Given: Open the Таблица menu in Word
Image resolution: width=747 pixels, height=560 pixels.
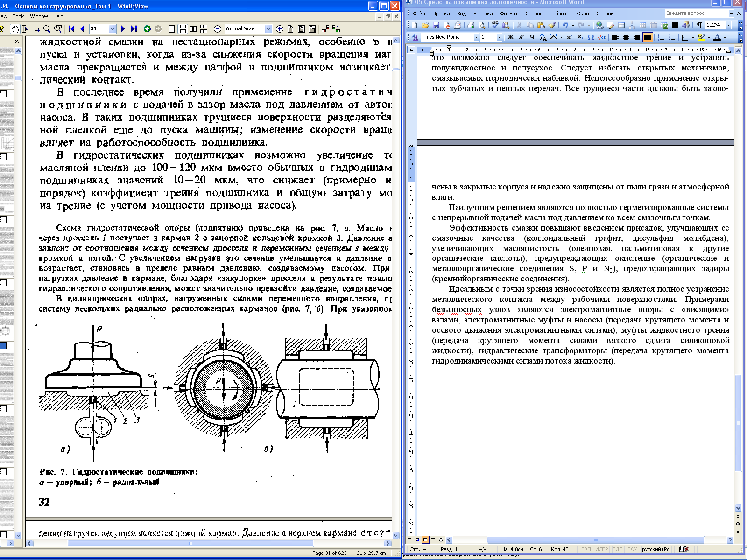Looking at the screenshot, I should tap(559, 14).
